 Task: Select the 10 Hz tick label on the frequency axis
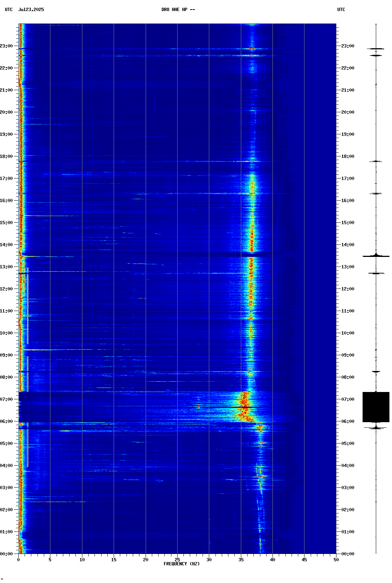(82, 560)
